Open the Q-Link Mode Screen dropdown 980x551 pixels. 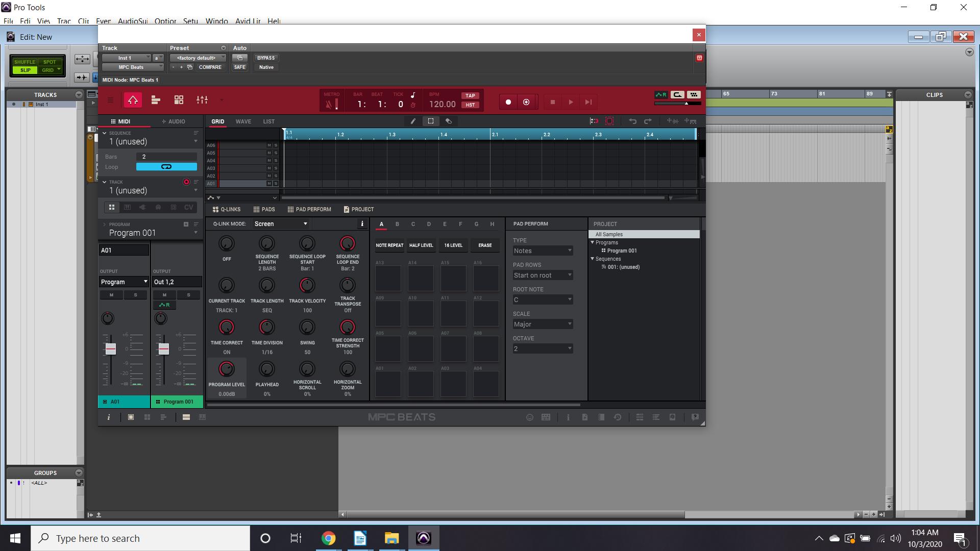280,224
